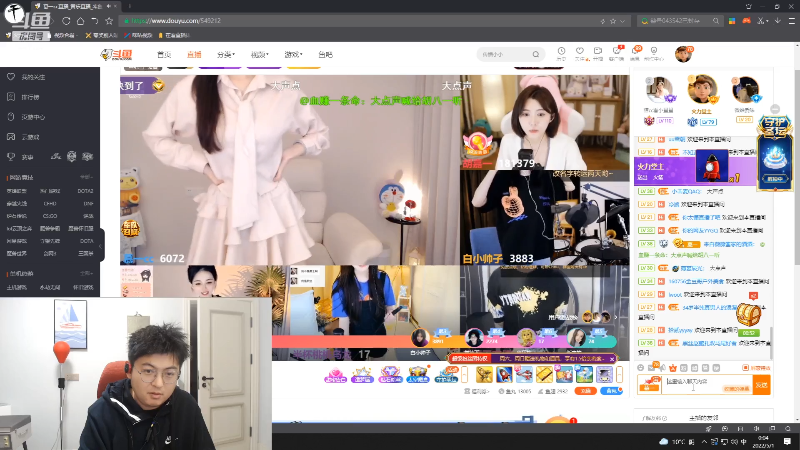Click the undo-close arrow beside the home icon
Viewport: 800px width, 450px height.
[x=94, y=21]
